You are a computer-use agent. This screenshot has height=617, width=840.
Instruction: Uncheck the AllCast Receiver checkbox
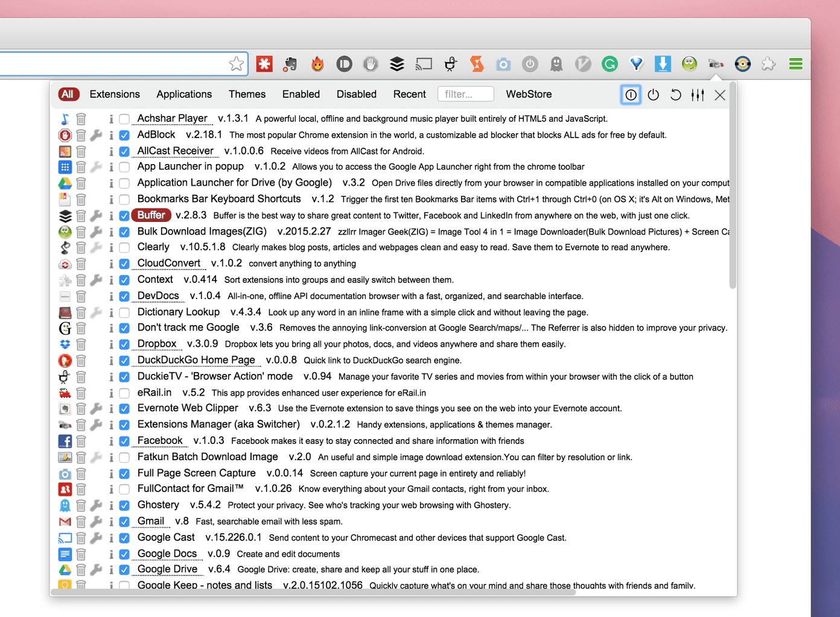(124, 151)
